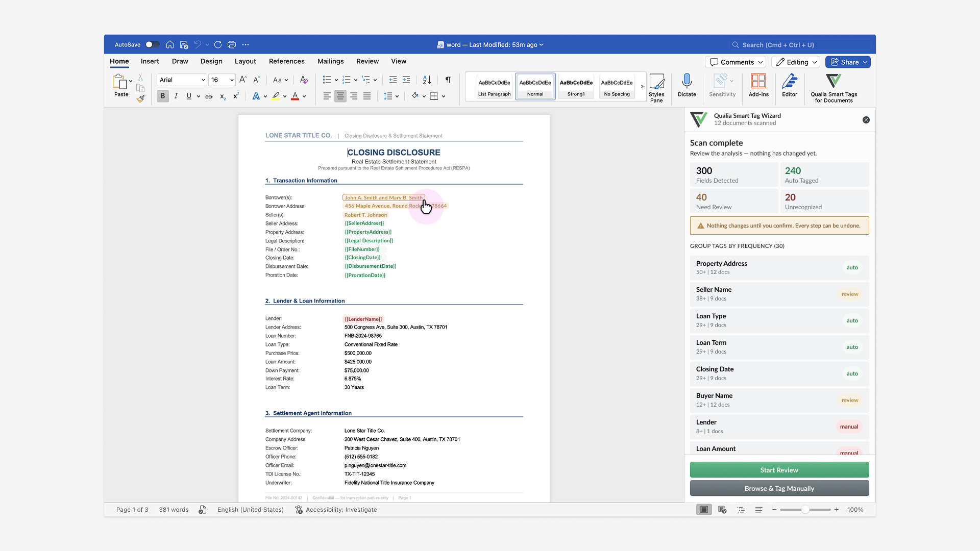Screen dimensions: 980x551
Task: Decrease indent of paragraph
Action: (393, 80)
